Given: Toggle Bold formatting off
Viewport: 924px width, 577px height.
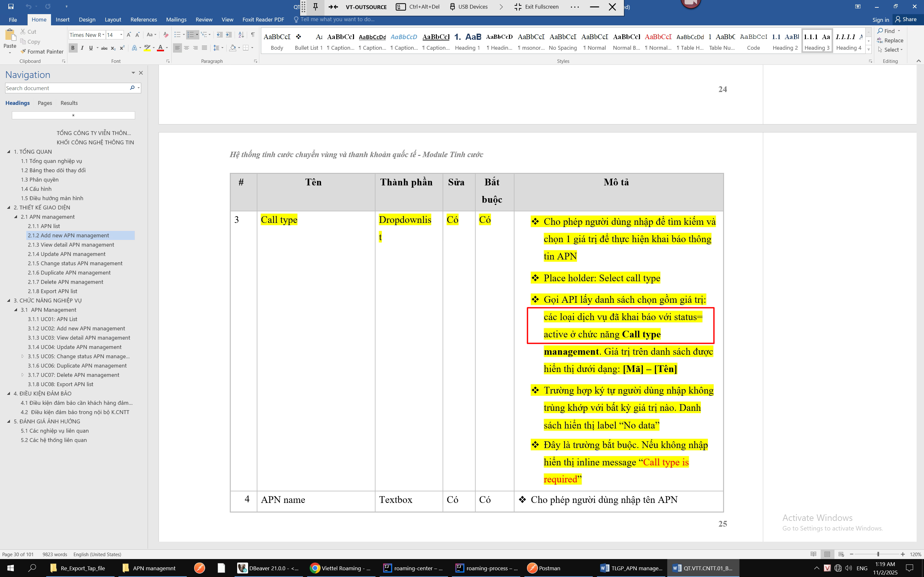Looking at the screenshot, I should click(x=73, y=48).
